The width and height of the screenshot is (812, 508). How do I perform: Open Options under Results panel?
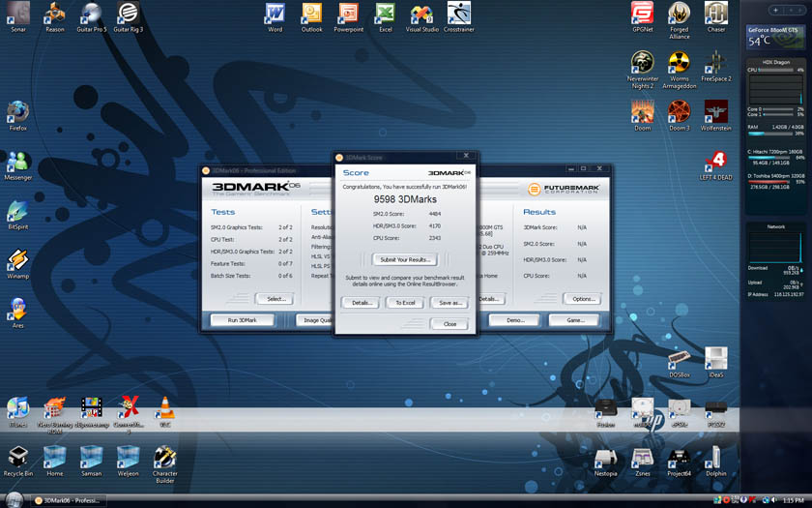[x=583, y=299]
